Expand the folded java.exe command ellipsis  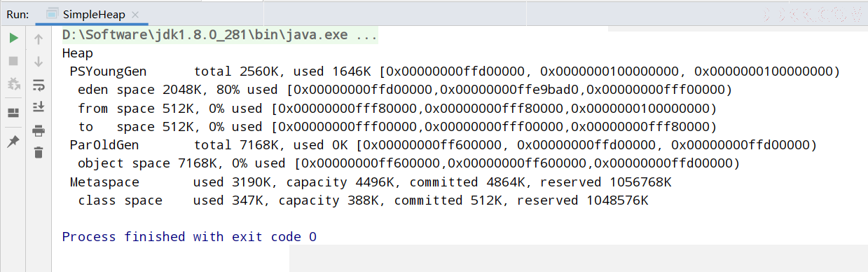coord(366,34)
